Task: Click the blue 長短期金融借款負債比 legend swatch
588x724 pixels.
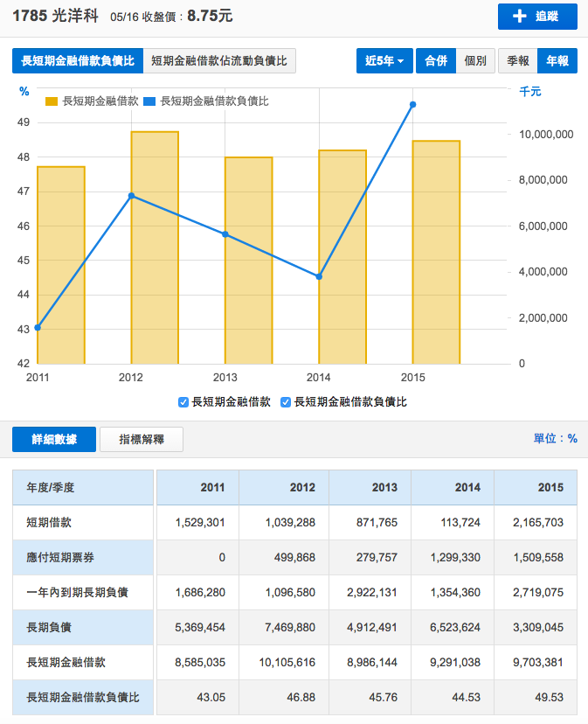Action: (150, 101)
